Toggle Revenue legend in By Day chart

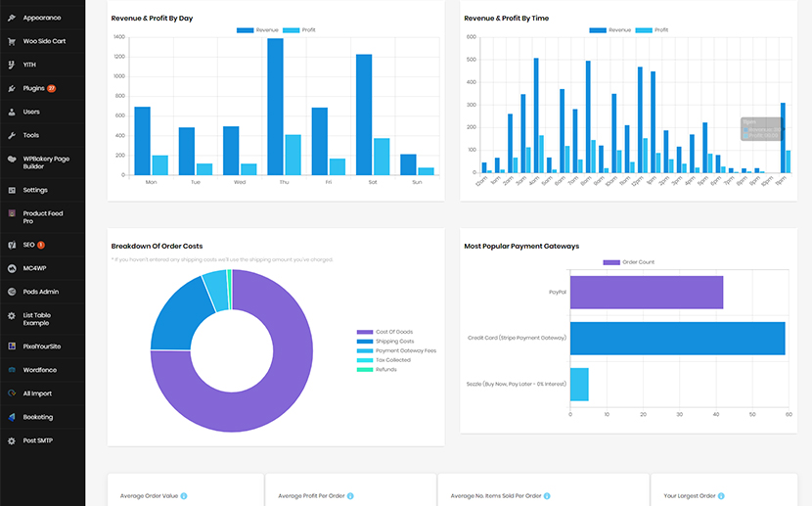pos(257,30)
